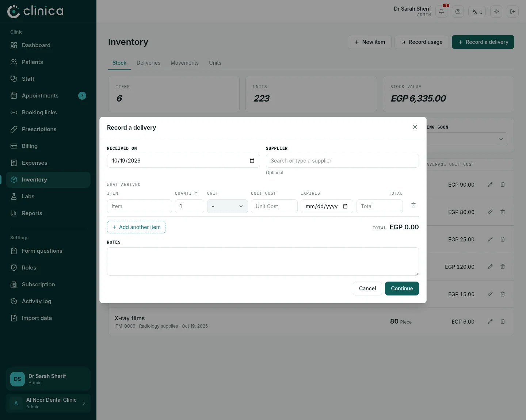The height and width of the screenshot is (420, 526).
Task: Click Add another item button
Action: coord(136,227)
